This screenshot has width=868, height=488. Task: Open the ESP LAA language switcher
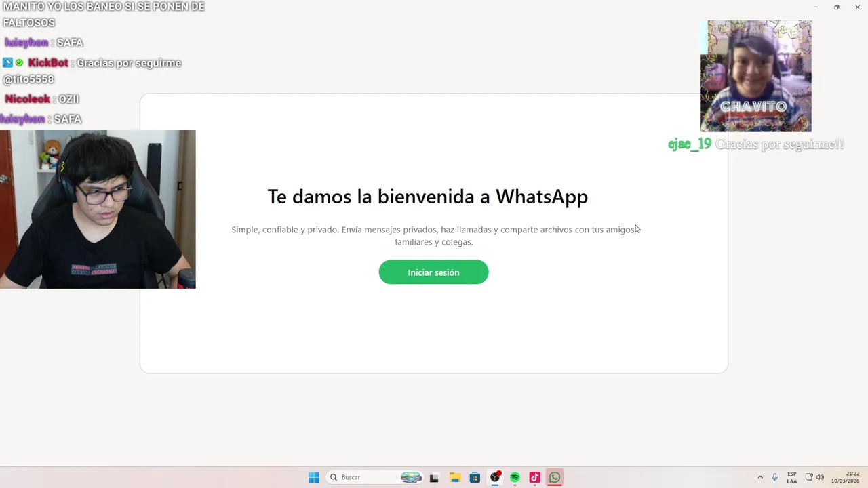point(792,477)
